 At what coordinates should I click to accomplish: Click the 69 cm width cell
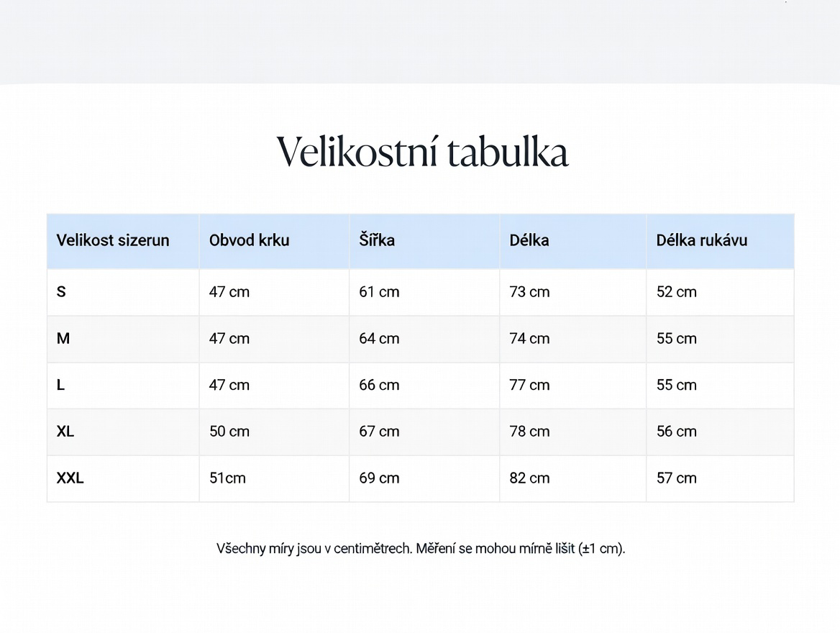tap(379, 478)
